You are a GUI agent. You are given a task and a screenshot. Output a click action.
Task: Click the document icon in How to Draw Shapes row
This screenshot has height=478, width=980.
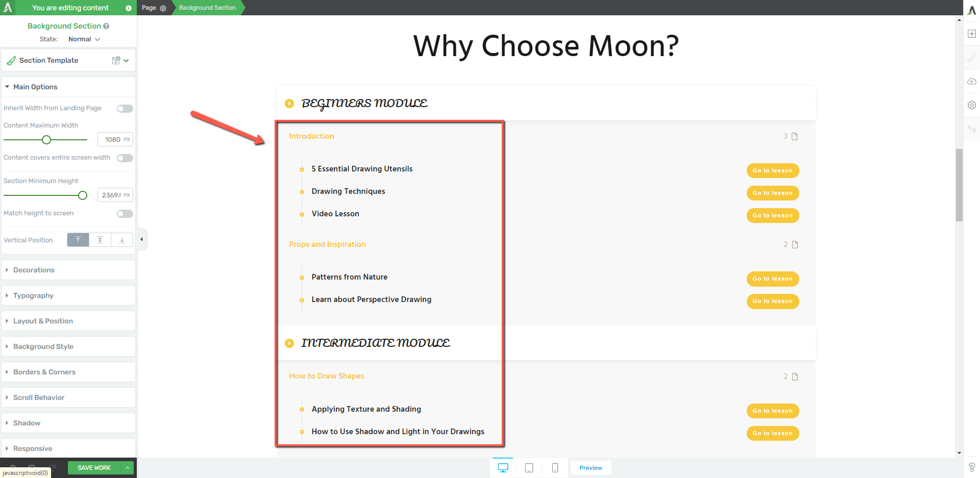tap(795, 376)
